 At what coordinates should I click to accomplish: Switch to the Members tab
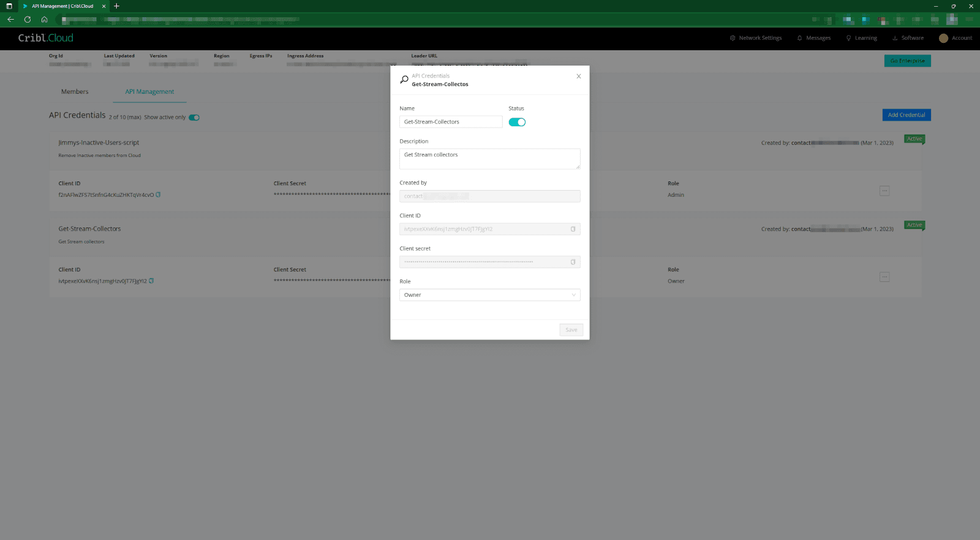(x=75, y=92)
